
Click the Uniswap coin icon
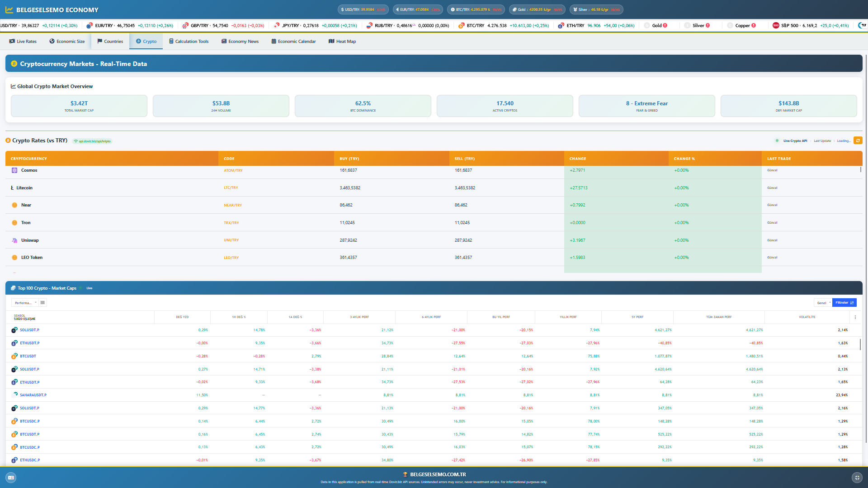click(14, 240)
